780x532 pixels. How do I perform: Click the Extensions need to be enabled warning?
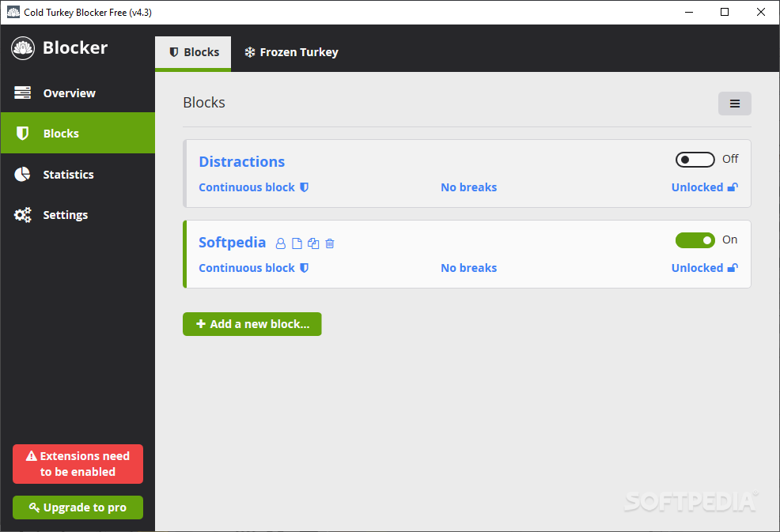(78, 464)
